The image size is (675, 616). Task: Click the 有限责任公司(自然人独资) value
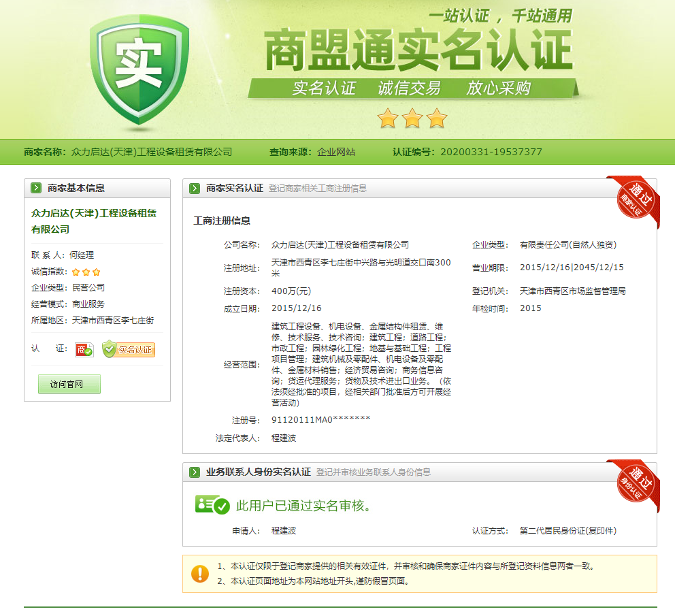click(567, 244)
